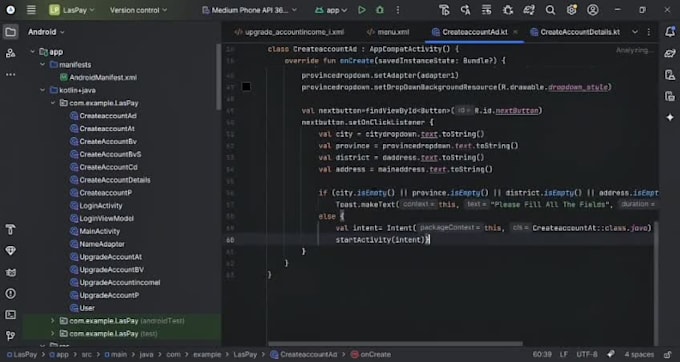The height and width of the screenshot is (362, 680).
Task: Collapse the manifests folder
Action: coord(42,65)
